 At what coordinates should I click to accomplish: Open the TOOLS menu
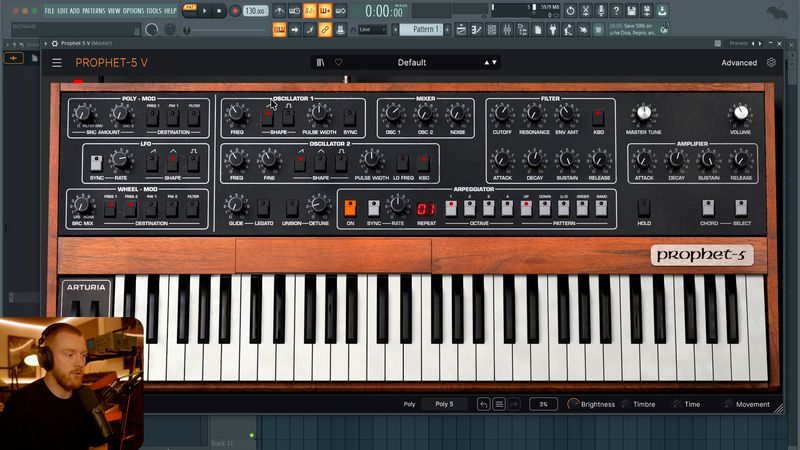(x=154, y=11)
